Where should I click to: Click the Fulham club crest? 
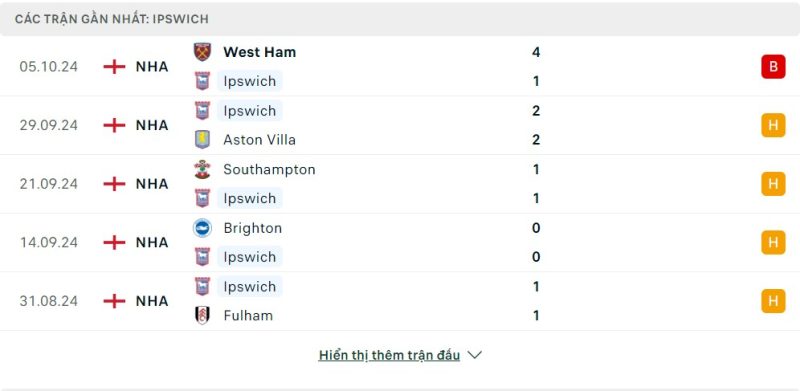[x=202, y=315]
